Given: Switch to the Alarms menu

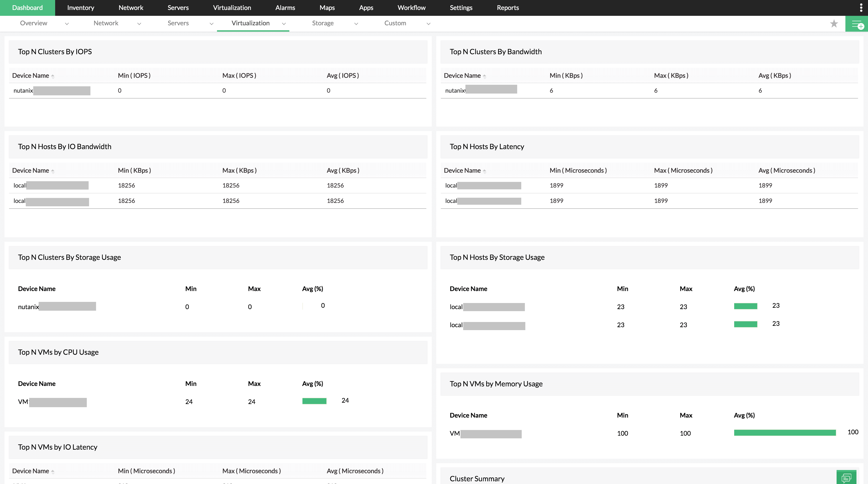Looking at the screenshot, I should click(x=285, y=7).
